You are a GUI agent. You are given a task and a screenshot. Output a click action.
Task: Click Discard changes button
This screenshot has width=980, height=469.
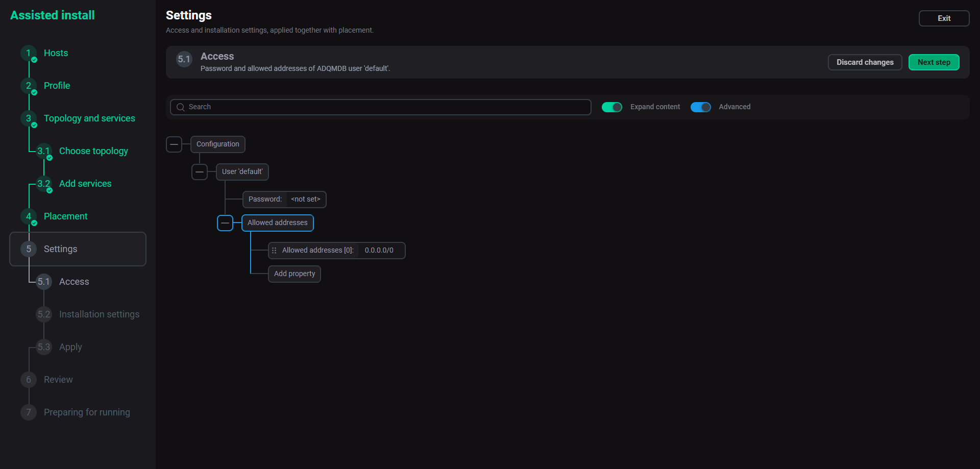tap(865, 62)
